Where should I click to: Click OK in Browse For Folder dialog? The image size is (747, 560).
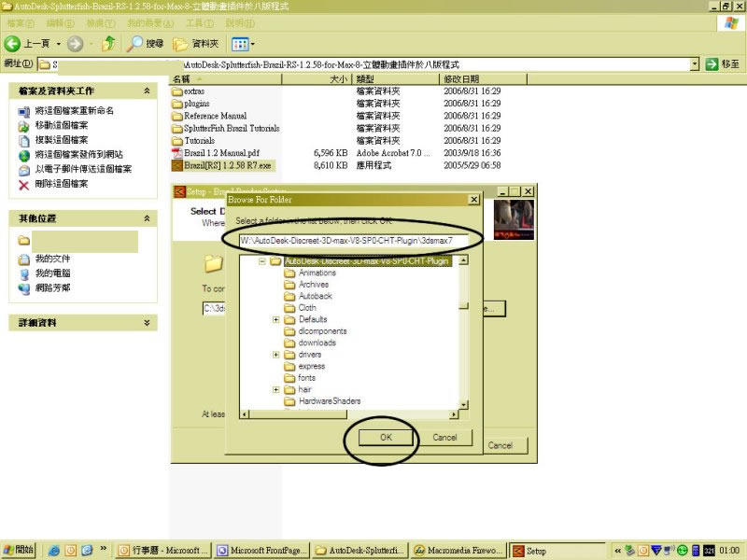pyautogui.click(x=386, y=438)
